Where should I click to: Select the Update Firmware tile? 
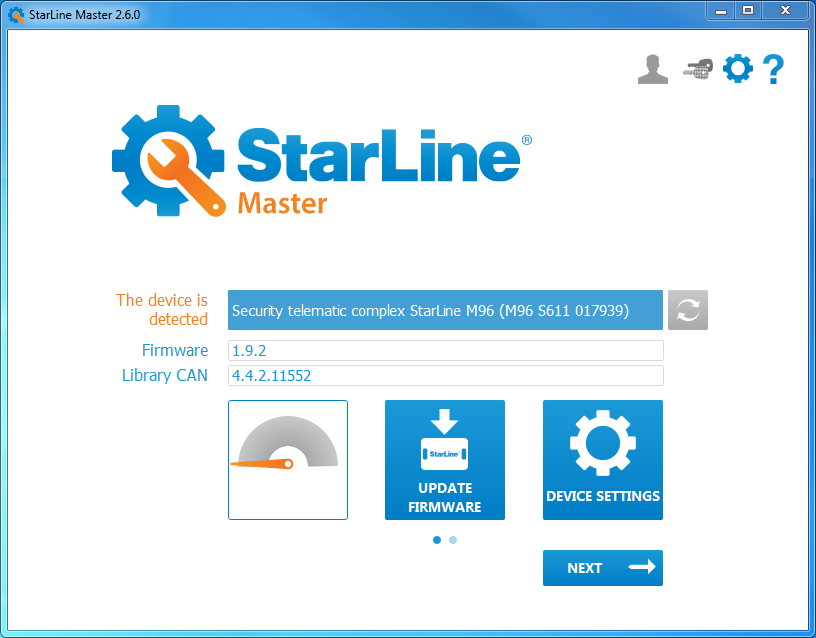click(x=445, y=460)
